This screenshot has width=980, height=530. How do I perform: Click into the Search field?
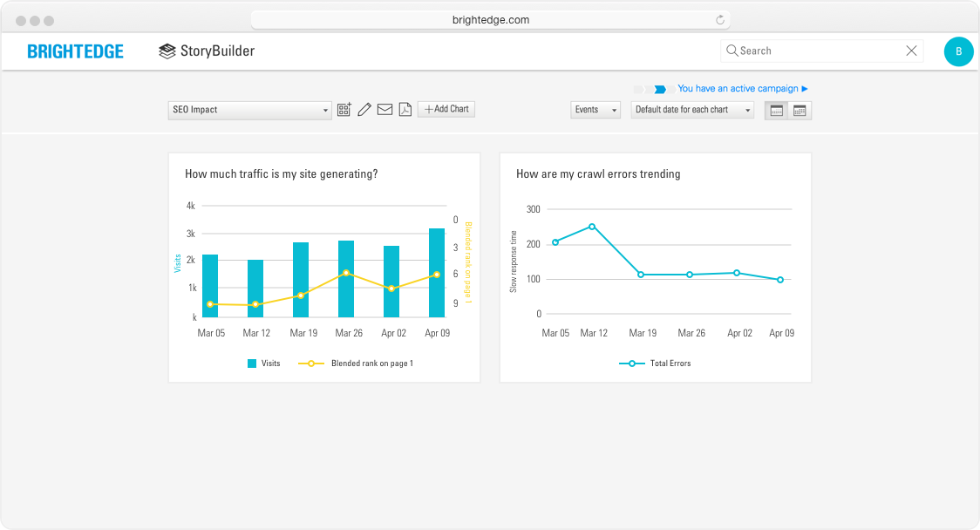(815, 51)
